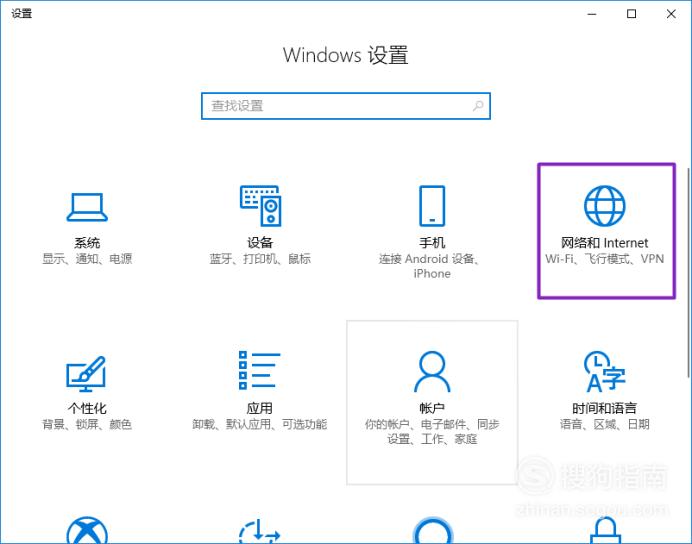Minimize the 设置 window
692x544 pixels.
(592, 14)
